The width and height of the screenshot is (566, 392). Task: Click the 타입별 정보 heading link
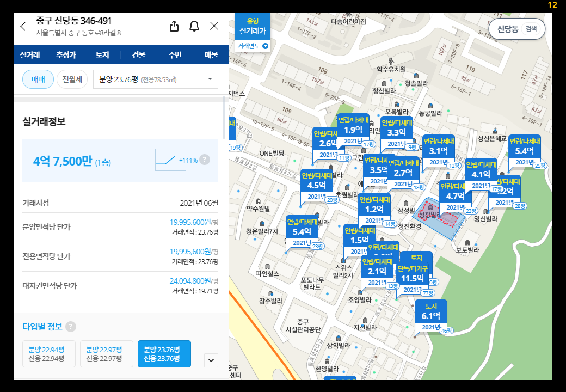(42, 327)
